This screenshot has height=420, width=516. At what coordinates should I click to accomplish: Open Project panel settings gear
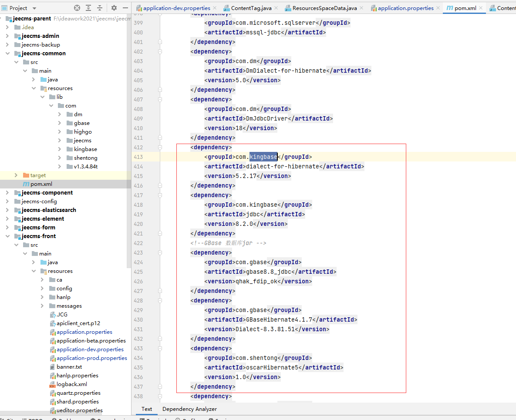[x=114, y=8]
